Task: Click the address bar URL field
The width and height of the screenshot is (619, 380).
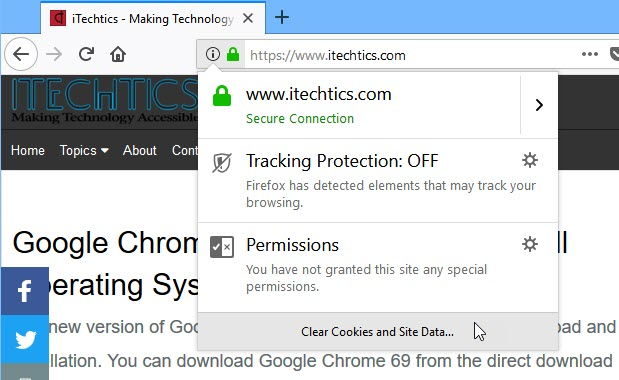Action: pyautogui.click(x=411, y=55)
